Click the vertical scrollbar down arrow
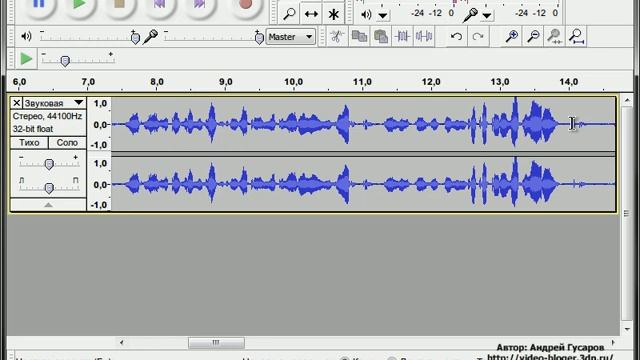 coord(627,329)
